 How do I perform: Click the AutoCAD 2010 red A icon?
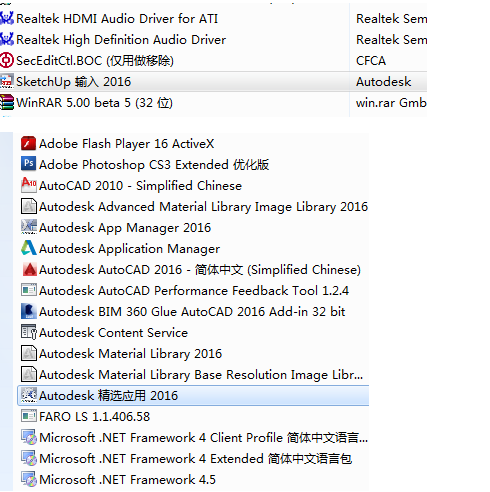coord(28,185)
